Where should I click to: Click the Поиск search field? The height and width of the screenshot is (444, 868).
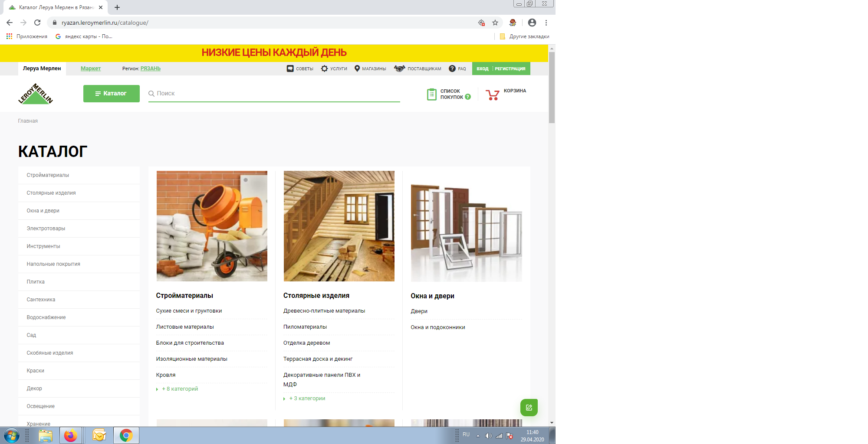click(274, 93)
